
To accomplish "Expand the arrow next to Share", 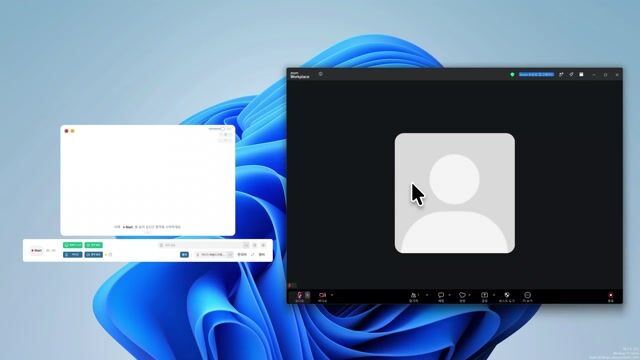I will [494, 295].
